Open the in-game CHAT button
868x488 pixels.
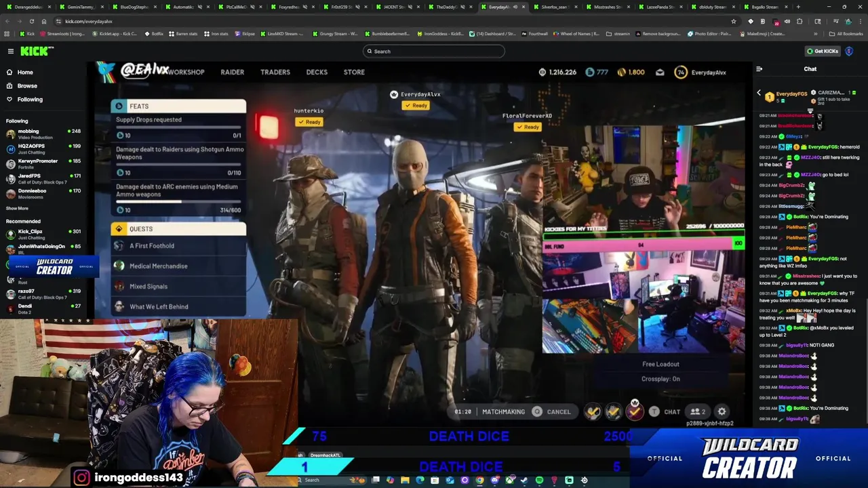pos(665,411)
